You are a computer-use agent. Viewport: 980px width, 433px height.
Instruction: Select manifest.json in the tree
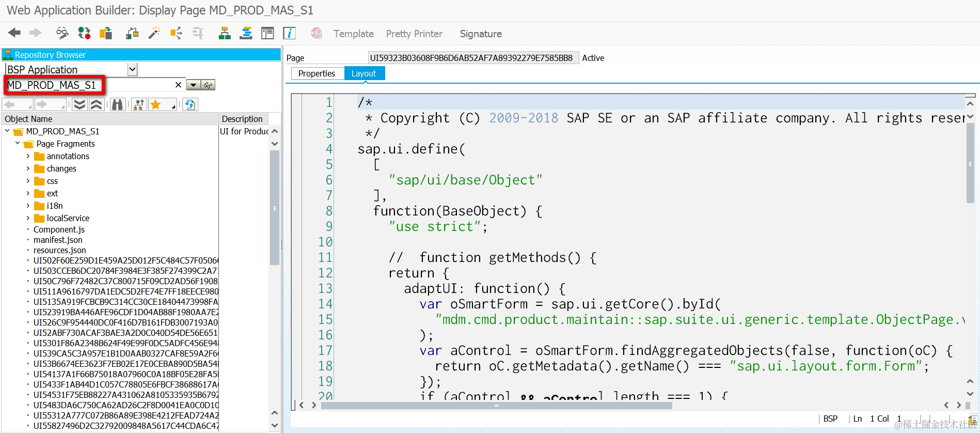tap(58, 240)
